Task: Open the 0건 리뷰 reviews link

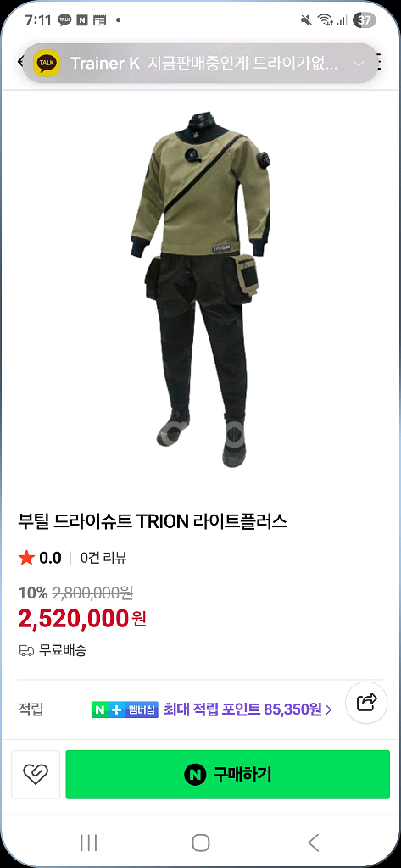Action: click(103, 558)
